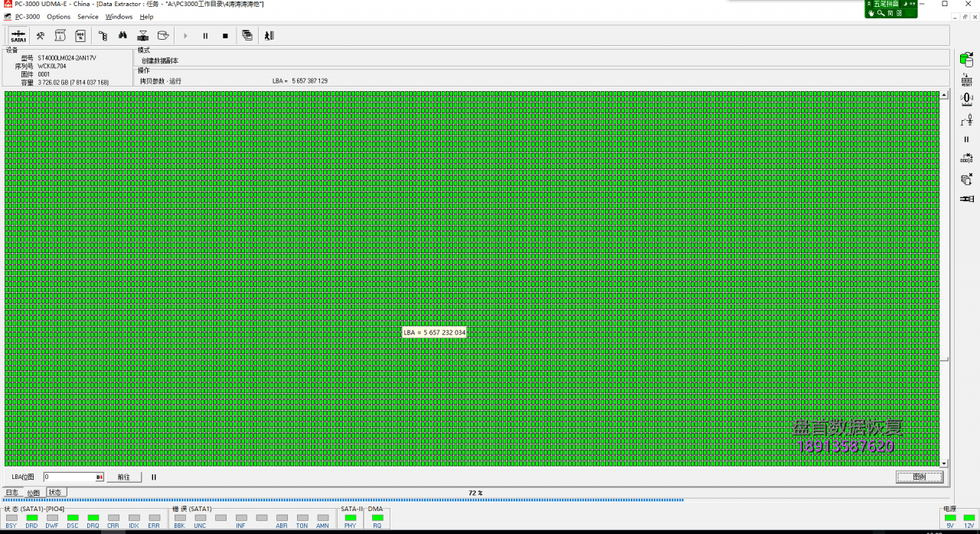This screenshot has height=534, width=980.
Task: Click the SATA1 port selector icon
Action: tap(18, 35)
